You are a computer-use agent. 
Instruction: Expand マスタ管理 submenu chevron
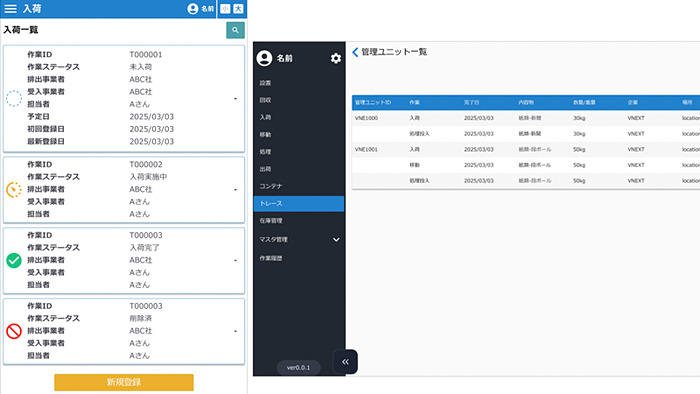[x=336, y=240]
